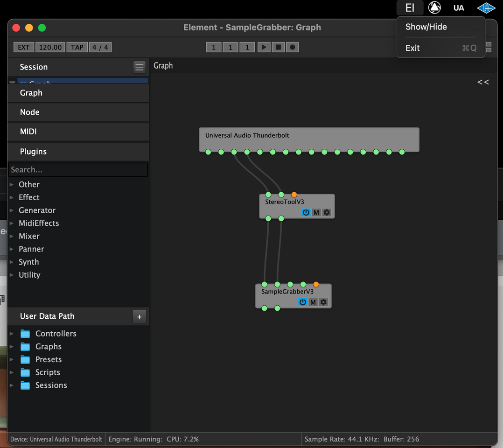Mute the StereoToolV3 node
This screenshot has height=448, width=503.
tap(316, 212)
